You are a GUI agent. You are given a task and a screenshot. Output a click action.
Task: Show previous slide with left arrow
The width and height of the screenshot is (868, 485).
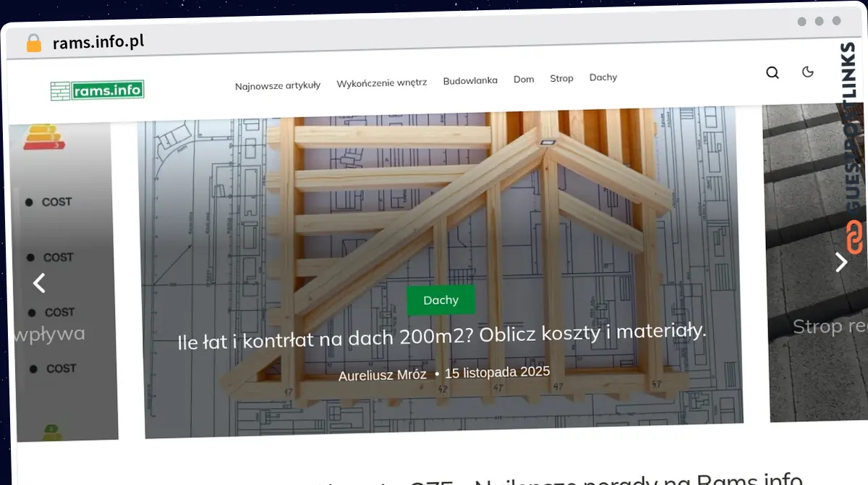pyautogui.click(x=39, y=283)
